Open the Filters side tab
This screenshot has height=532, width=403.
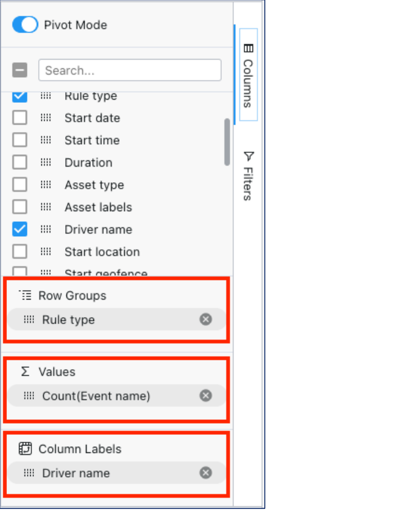pos(248,175)
